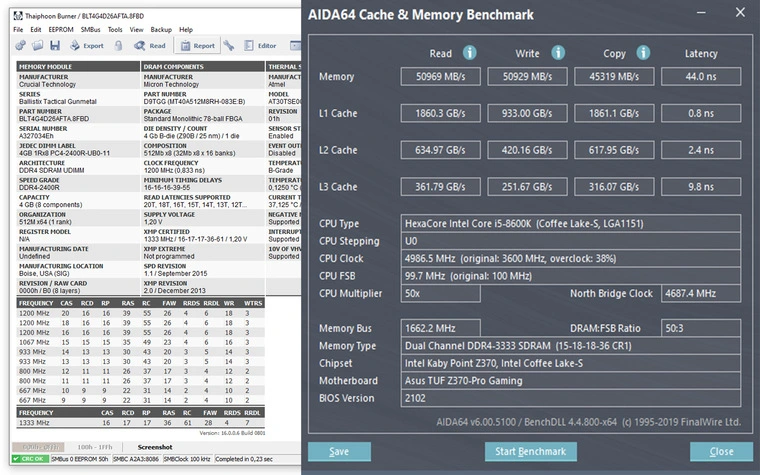760x475 pixels.
Task: Click the DRAM:FSB Ratio value 50:3
Action: [x=701, y=328]
